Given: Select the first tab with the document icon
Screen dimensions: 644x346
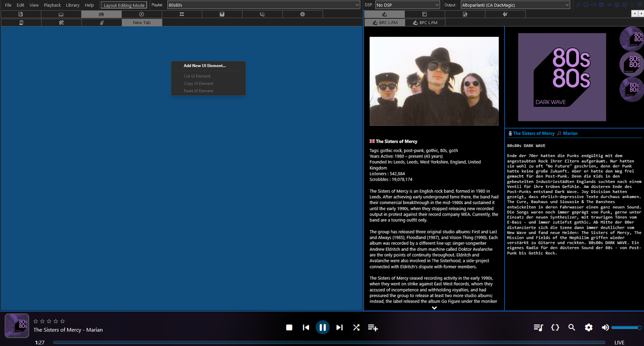Looking at the screenshot, I should pyautogui.click(x=21, y=14).
